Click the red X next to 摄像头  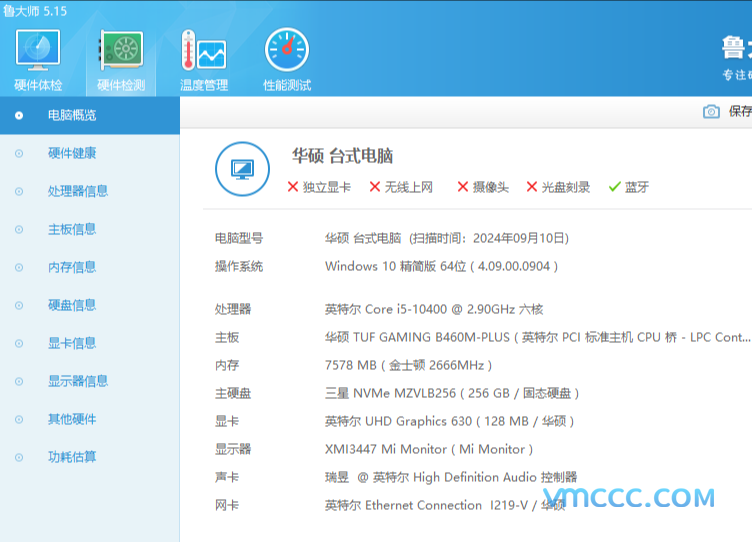(462, 187)
